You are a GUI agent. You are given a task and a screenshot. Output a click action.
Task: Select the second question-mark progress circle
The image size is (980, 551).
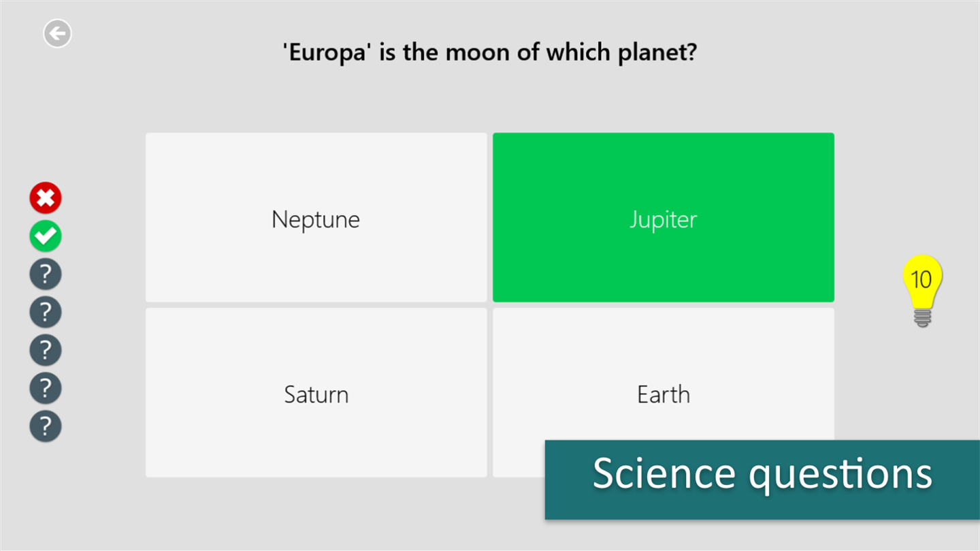click(46, 313)
